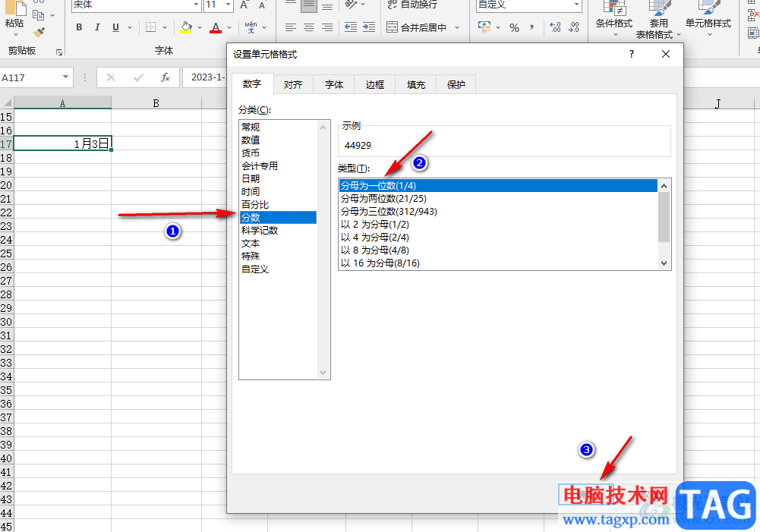Select 数字 tab in dialog
Screen dimensions: 760x532
pyautogui.click(x=252, y=83)
